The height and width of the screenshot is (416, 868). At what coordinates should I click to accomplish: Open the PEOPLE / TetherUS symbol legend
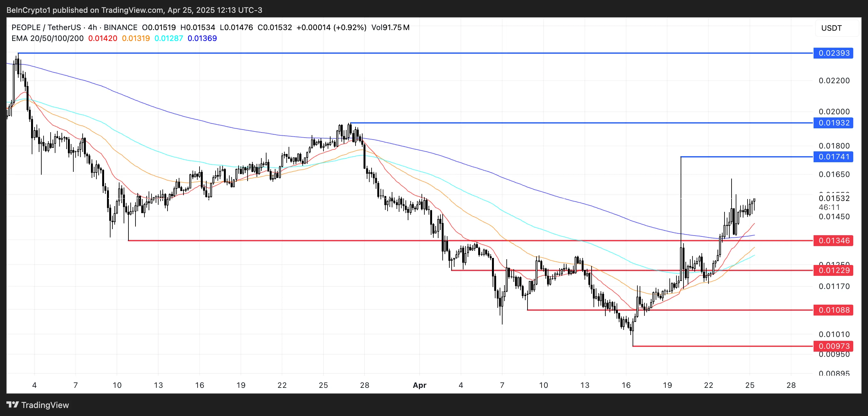47,27
